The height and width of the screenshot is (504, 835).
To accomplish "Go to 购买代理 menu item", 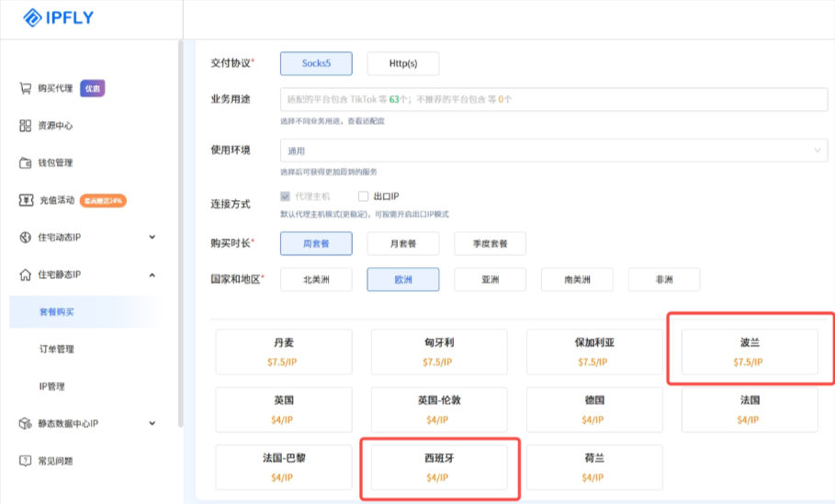I will click(55, 88).
